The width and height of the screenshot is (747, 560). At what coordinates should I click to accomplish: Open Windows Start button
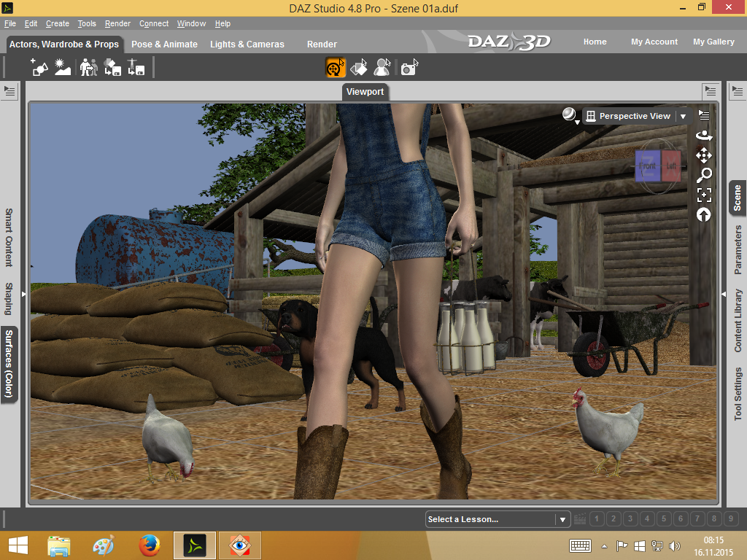pos(18,545)
